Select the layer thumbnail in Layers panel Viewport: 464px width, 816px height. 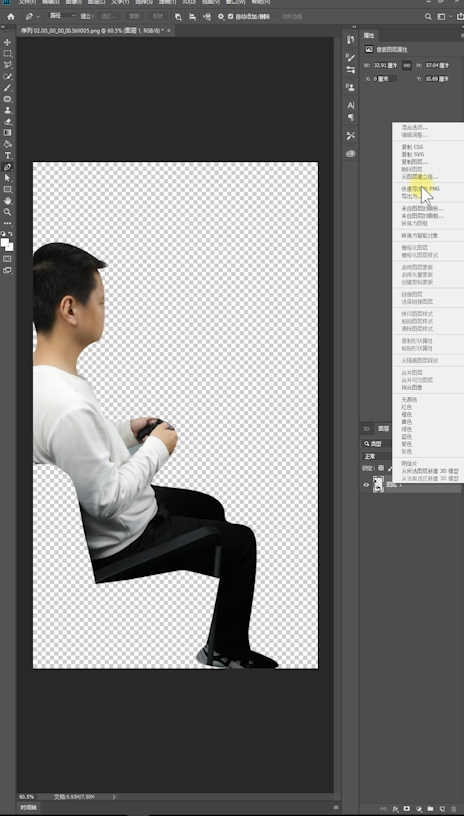coord(378,484)
